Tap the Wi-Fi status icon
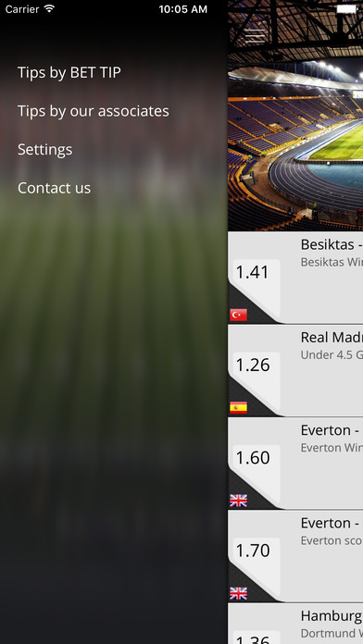This screenshot has width=363, height=644. 49,8
